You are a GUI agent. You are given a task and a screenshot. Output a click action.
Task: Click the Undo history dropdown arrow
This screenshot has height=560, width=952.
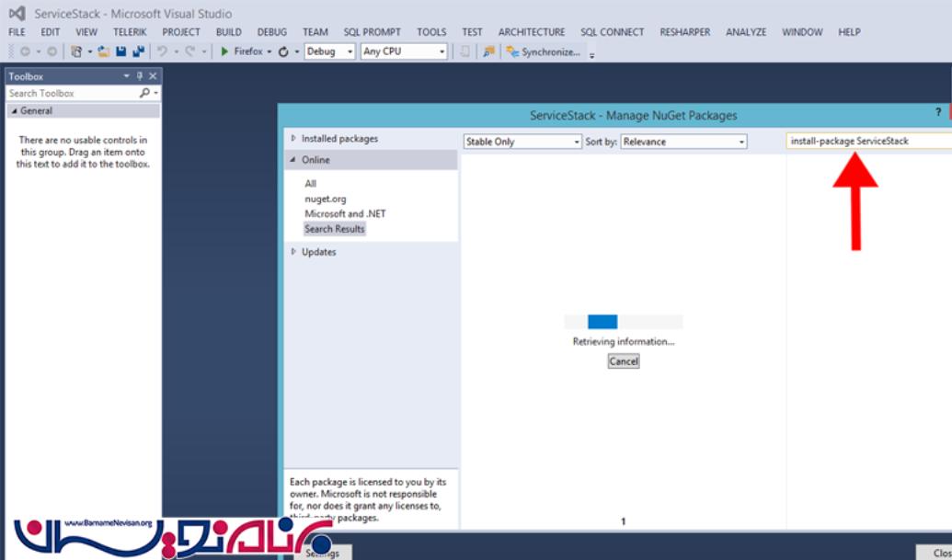point(176,51)
